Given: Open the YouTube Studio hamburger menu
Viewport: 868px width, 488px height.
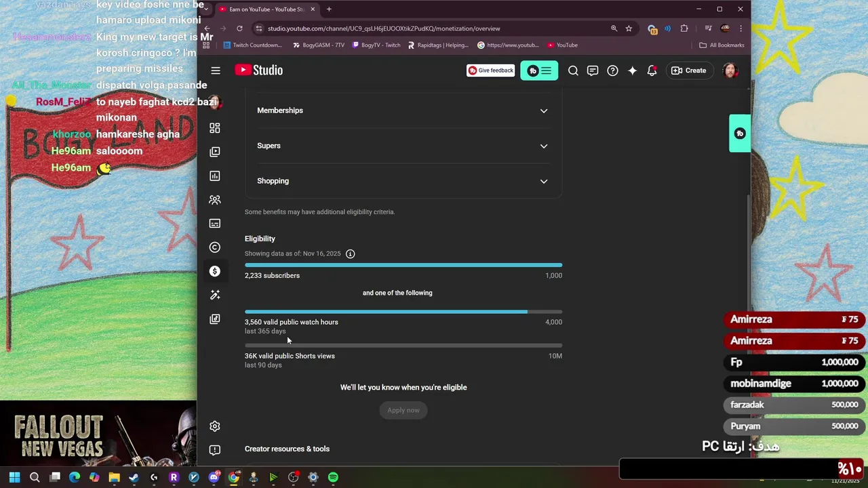Looking at the screenshot, I should pyautogui.click(x=216, y=70).
